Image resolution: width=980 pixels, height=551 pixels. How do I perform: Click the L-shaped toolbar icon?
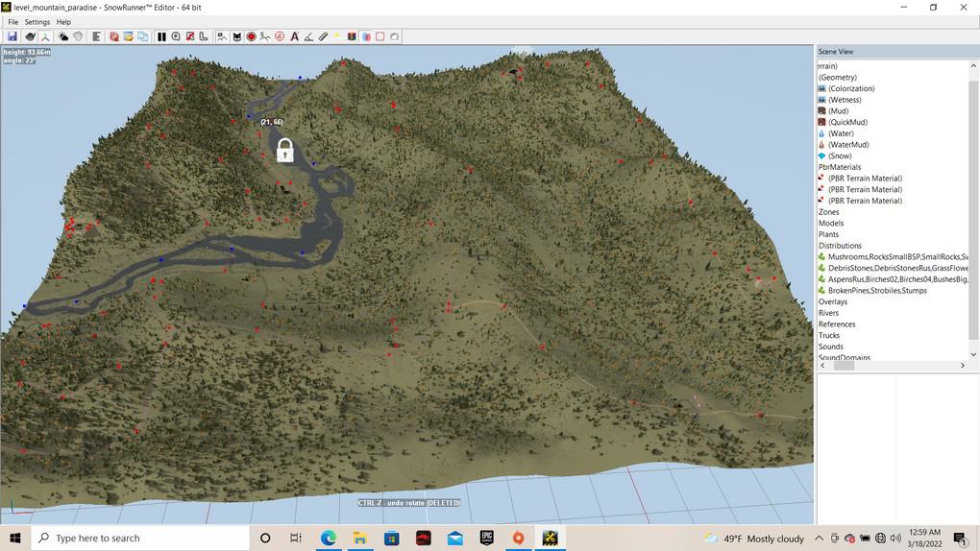[x=204, y=36]
